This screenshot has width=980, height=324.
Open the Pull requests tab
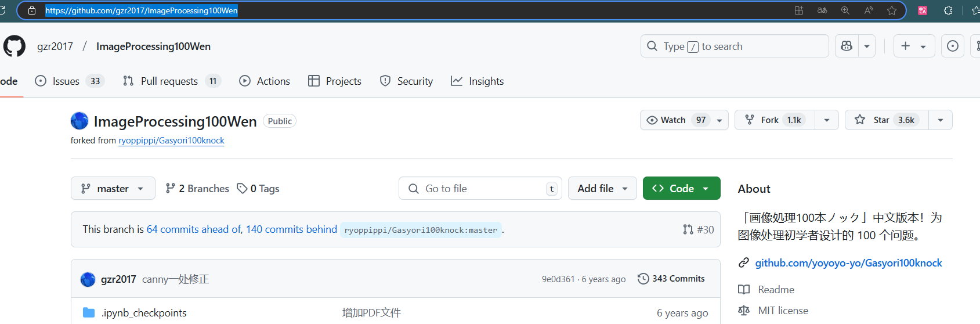point(172,81)
